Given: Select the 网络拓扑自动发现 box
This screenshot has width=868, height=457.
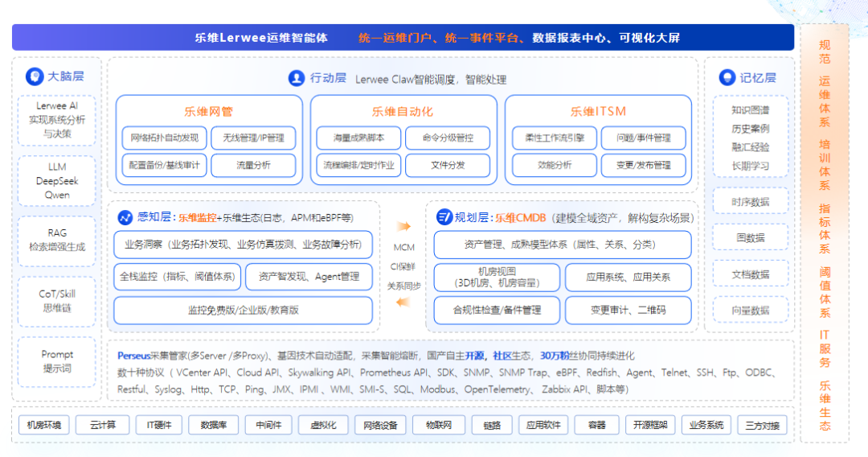Looking at the screenshot, I should (165, 138).
